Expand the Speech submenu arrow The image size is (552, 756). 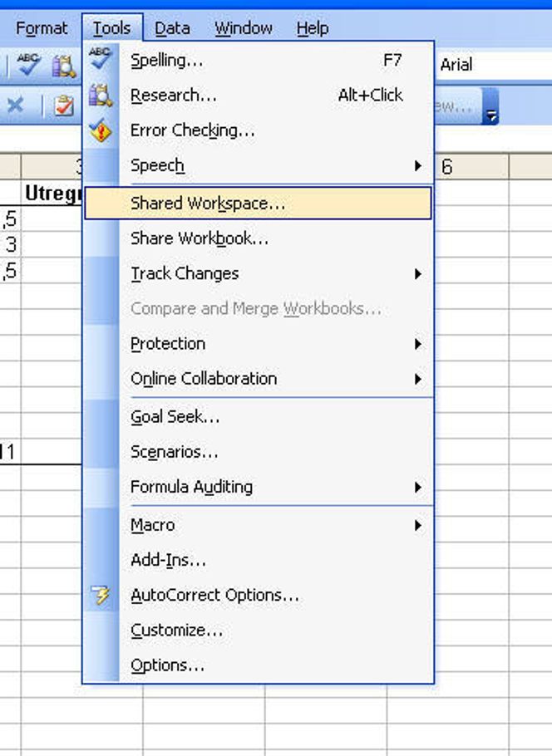click(x=418, y=166)
